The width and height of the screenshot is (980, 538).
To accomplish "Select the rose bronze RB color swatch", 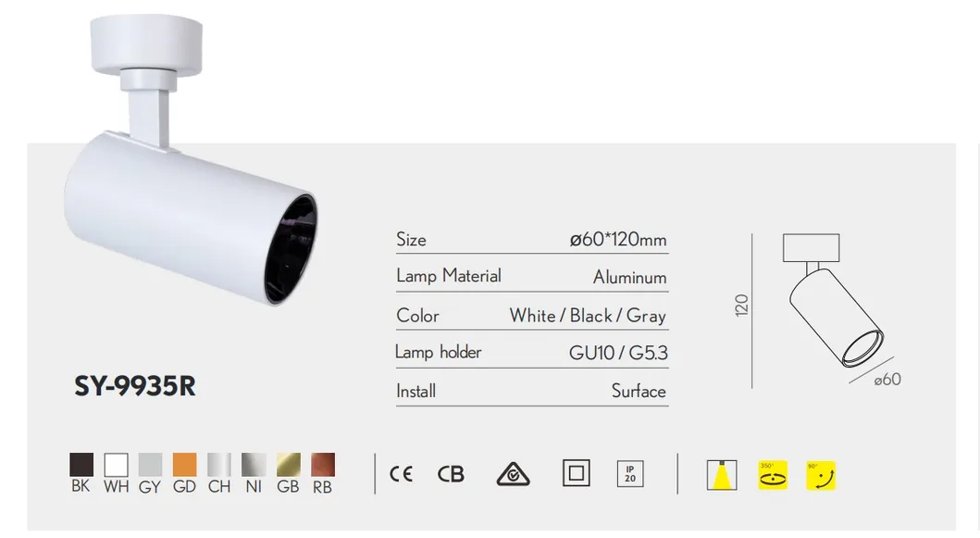I will 323,465.
